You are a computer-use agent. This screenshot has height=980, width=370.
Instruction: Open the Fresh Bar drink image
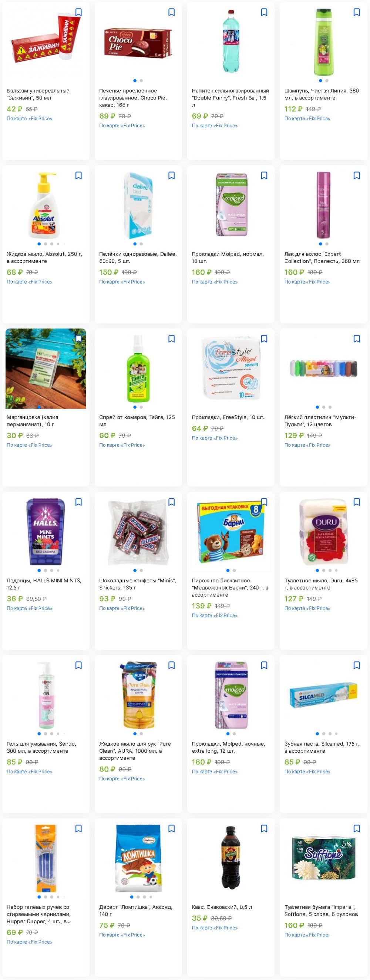tap(231, 41)
